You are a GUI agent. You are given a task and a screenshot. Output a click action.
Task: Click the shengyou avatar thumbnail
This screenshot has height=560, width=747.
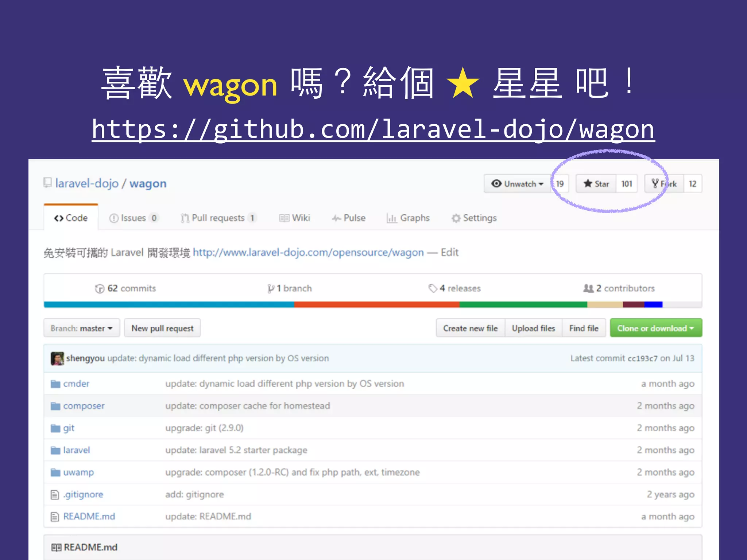tap(57, 358)
